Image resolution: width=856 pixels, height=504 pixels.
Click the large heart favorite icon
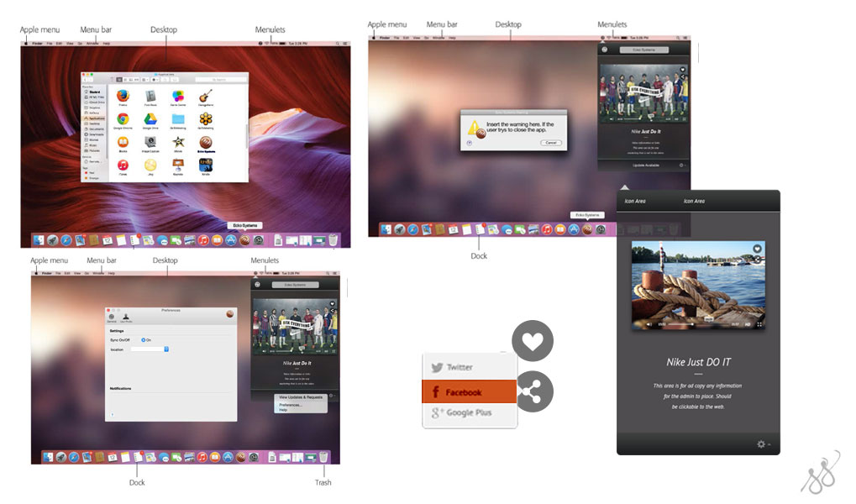(x=533, y=341)
